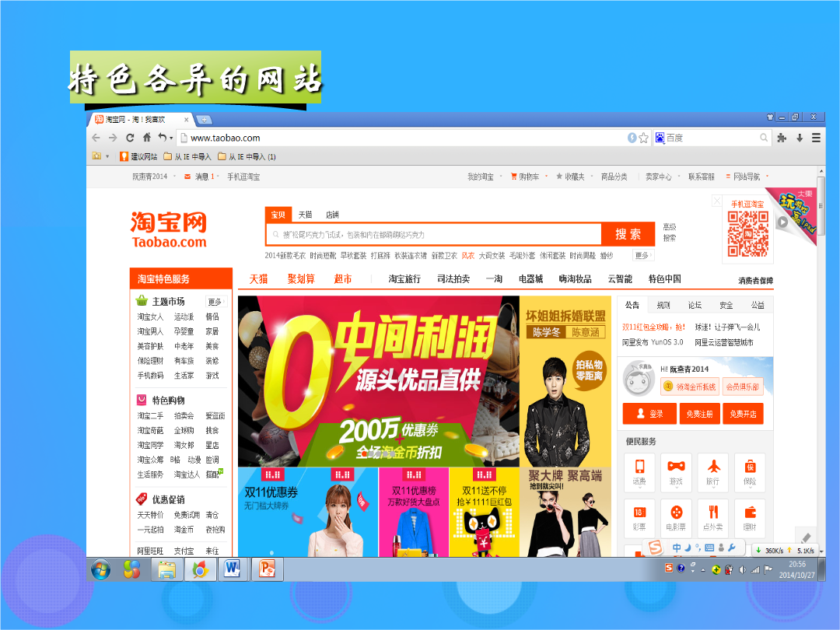
Task: Focus the www.taobao.com address bar
Action: 402,138
